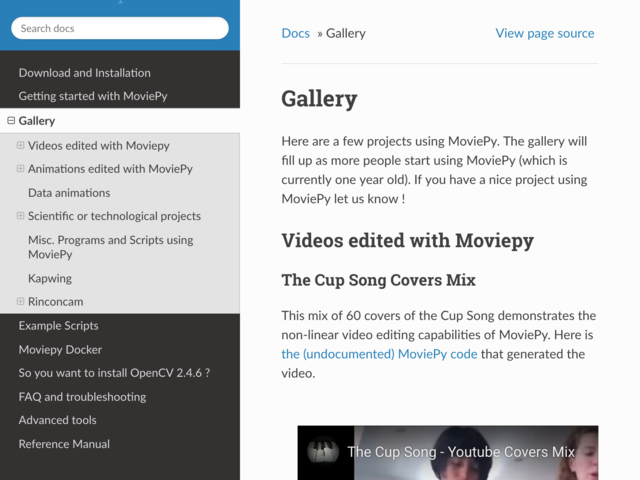
Task: Click the video title The Cup Song - Youtube Covers Mix
Action: (461, 452)
